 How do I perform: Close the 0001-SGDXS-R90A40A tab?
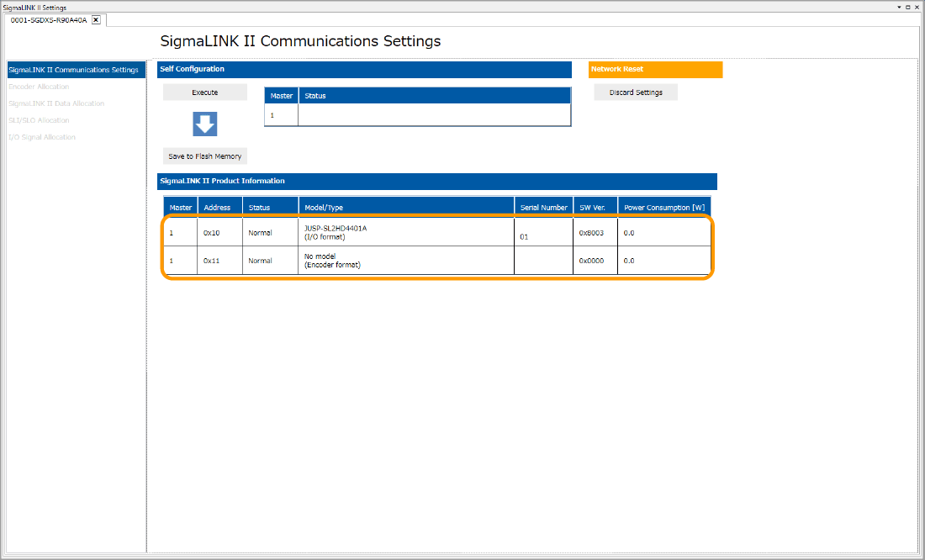96,20
